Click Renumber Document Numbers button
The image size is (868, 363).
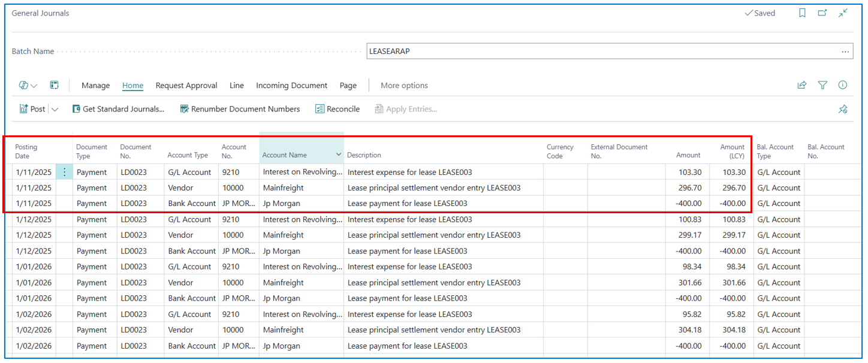tap(240, 109)
